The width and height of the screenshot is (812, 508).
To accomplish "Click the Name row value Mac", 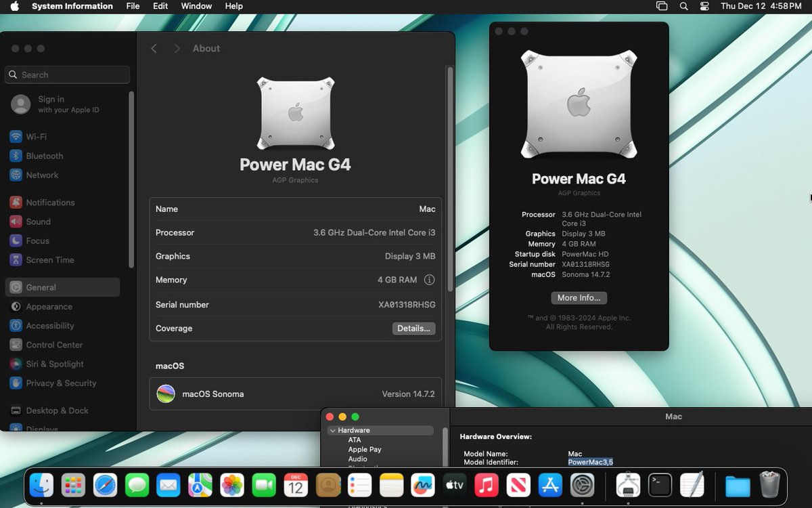I will click(x=427, y=209).
